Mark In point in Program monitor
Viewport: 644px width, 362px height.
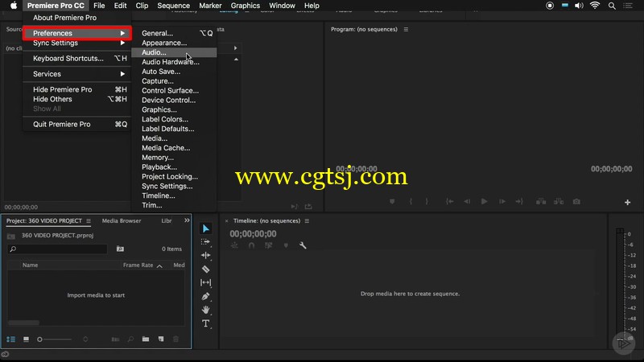(x=411, y=202)
